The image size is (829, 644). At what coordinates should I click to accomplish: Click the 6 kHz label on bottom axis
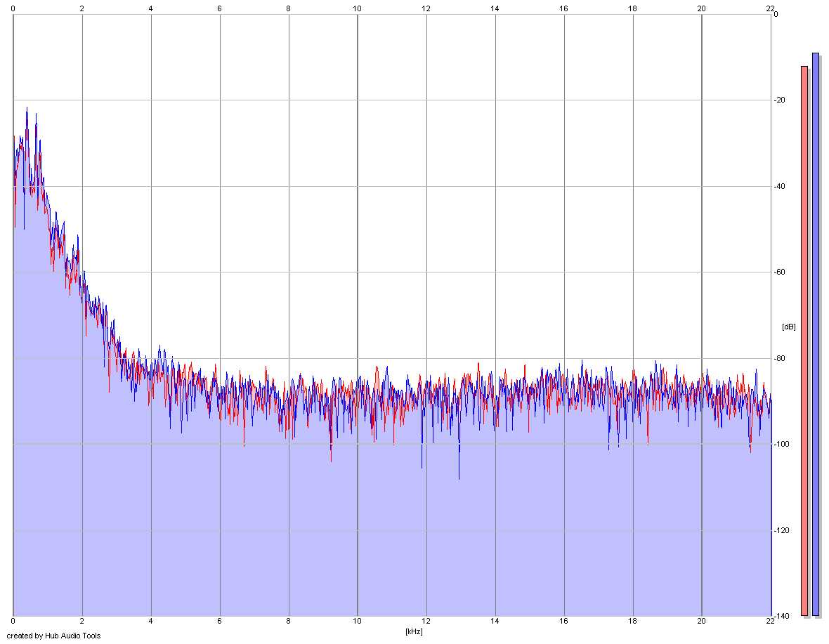pos(219,621)
